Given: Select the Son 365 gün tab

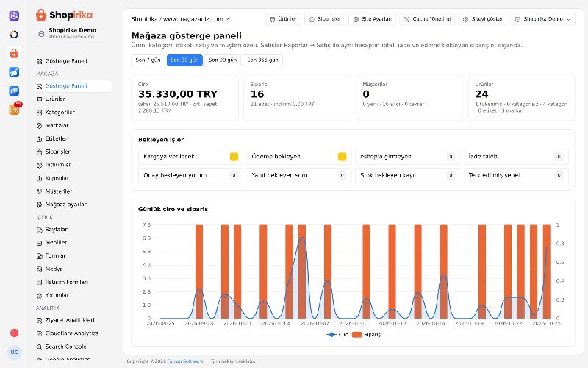Looking at the screenshot, I should pos(262,60).
